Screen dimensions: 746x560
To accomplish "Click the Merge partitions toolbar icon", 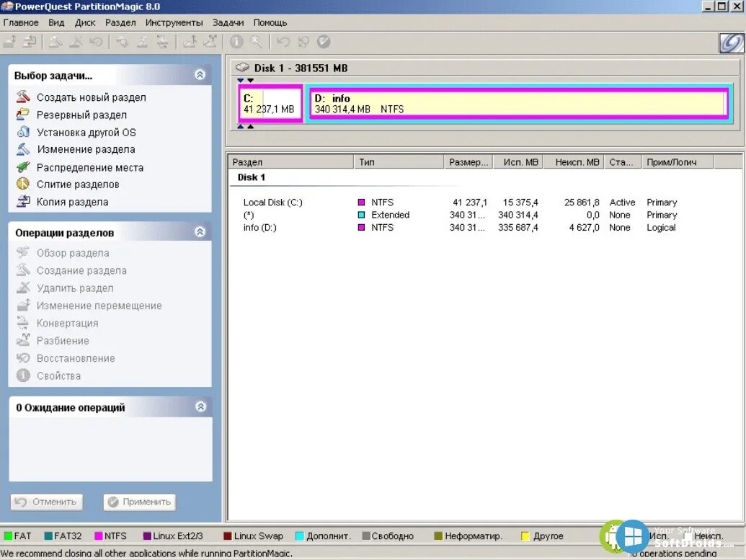I will coord(190,42).
